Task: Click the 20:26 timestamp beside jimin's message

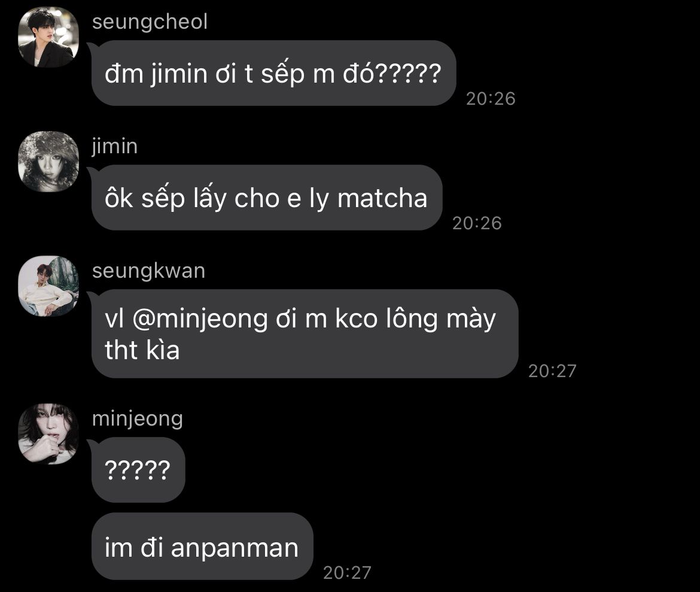Action: tap(477, 223)
